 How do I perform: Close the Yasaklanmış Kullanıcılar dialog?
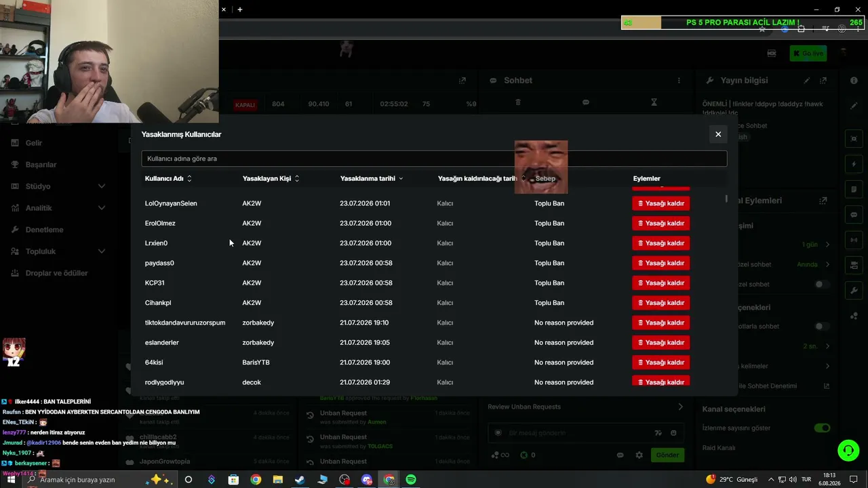click(x=718, y=134)
